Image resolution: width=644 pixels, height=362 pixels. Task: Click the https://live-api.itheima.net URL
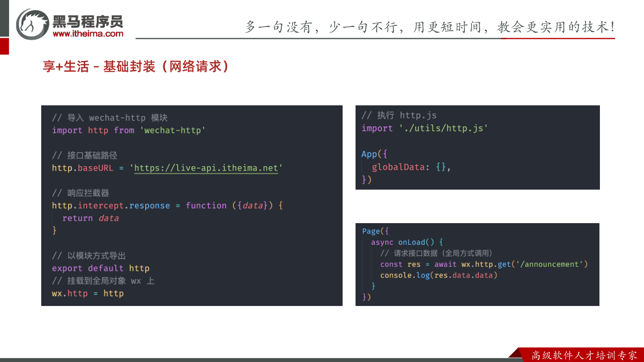pos(206,168)
